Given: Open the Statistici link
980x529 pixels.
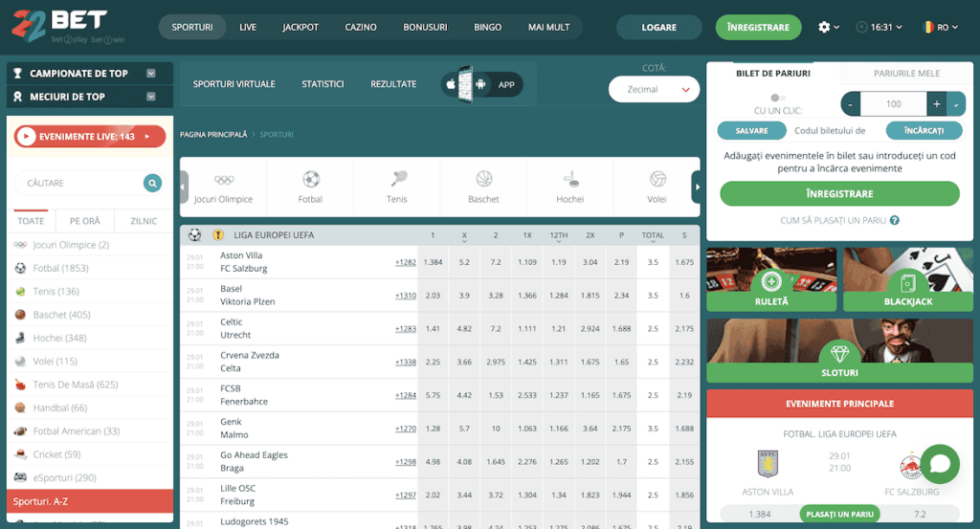Looking at the screenshot, I should pyautogui.click(x=323, y=84).
